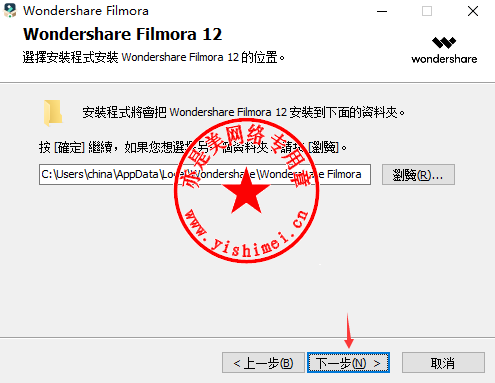Click the www.yishimei.cn watermark text
This screenshot has width=495, height=383.
pos(247,232)
